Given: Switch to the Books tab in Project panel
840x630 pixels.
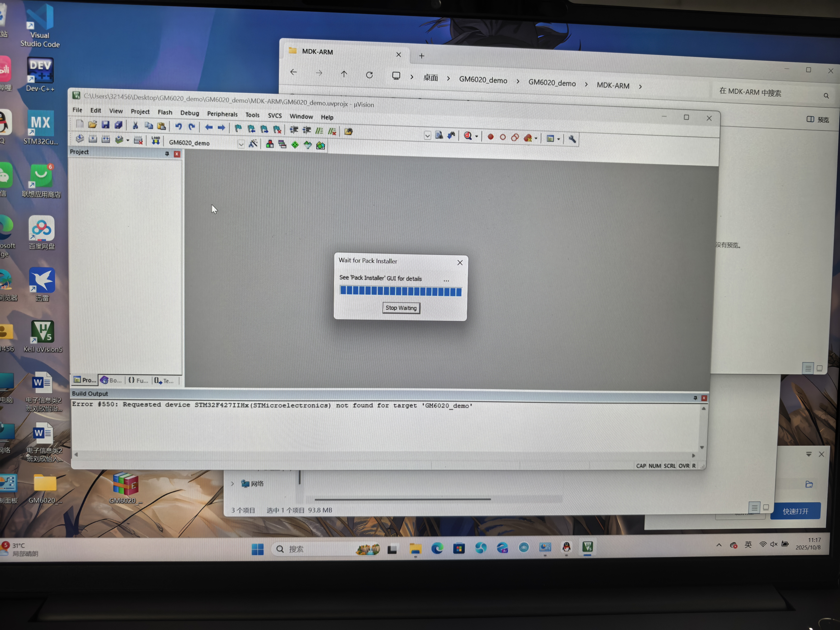Looking at the screenshot, I should tap(111, 380).
